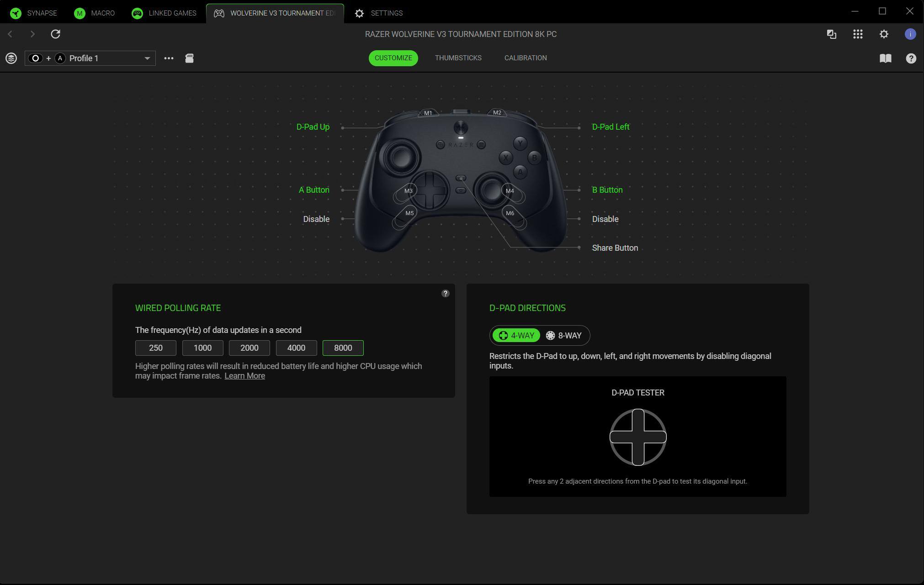
Task: Open the MACRO tab
Action: click(95, 13)
